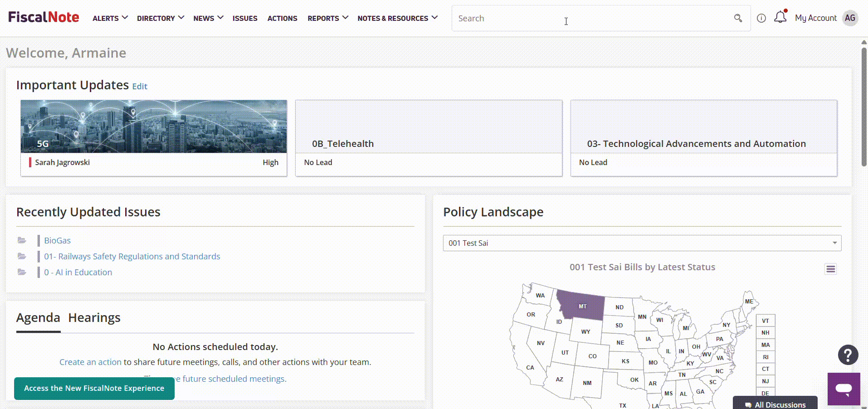Select Vermont VT box on map

(766, 321)
